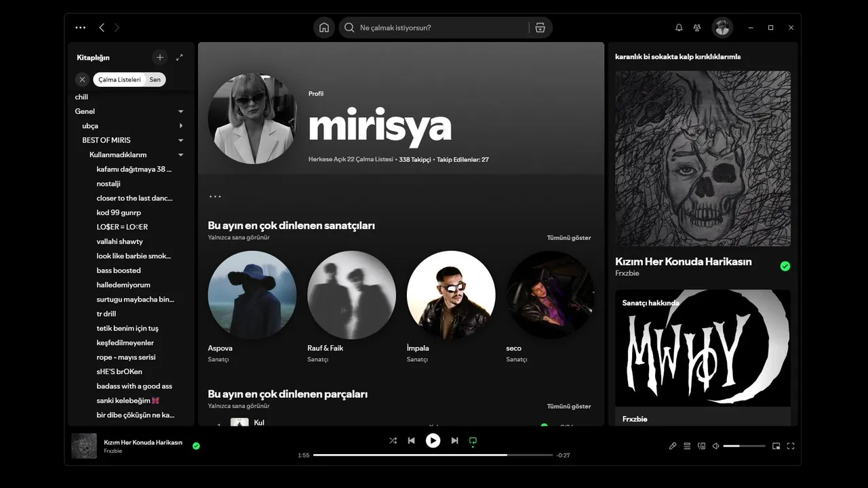This screenshot has width=868, height=488.
Task: Open the nostalji playlist
Action: pyautogui.click(x=108, y=184)
